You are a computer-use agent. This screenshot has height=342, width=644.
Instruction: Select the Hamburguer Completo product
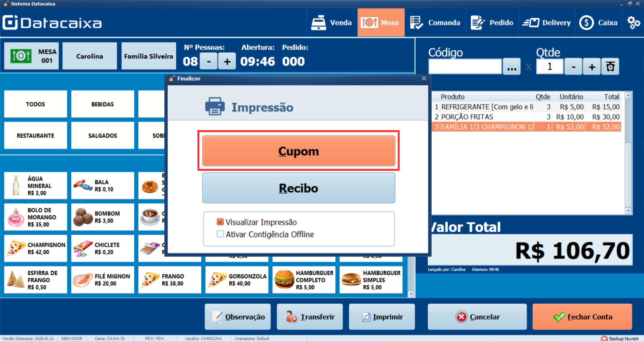[x=304, y=280]
